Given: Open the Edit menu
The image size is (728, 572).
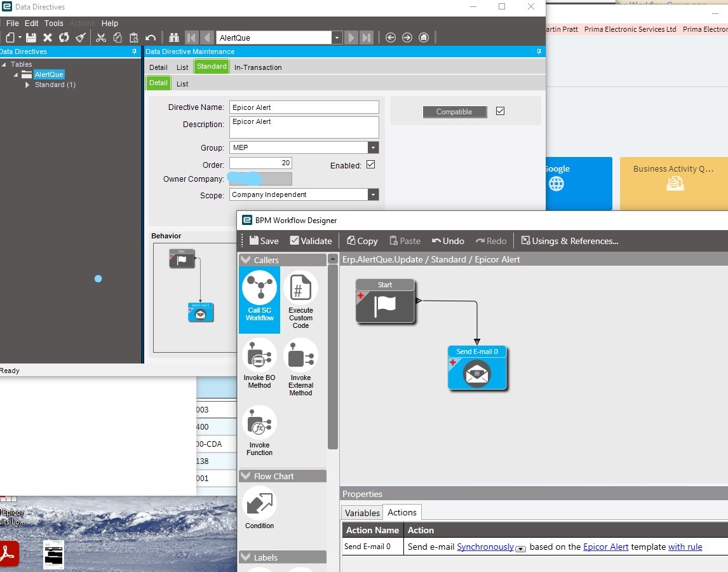Looking at the screenshot, I should click(x=32, y=24).
